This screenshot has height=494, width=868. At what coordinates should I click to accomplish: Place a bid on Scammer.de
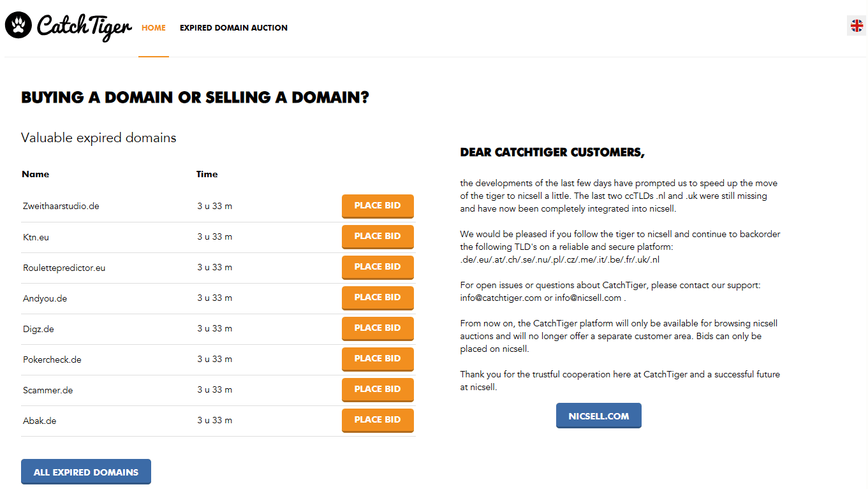pyautogui.click(x=378, y=389)
